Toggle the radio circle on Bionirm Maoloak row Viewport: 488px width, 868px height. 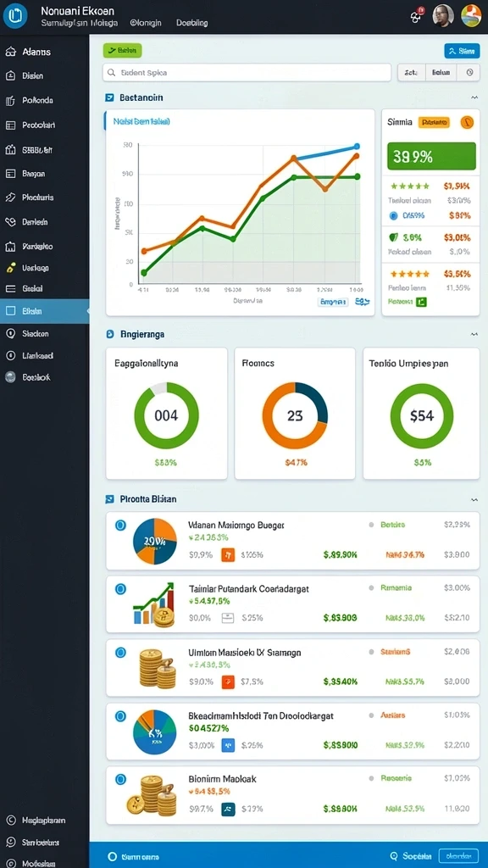(x=120, y=780)
